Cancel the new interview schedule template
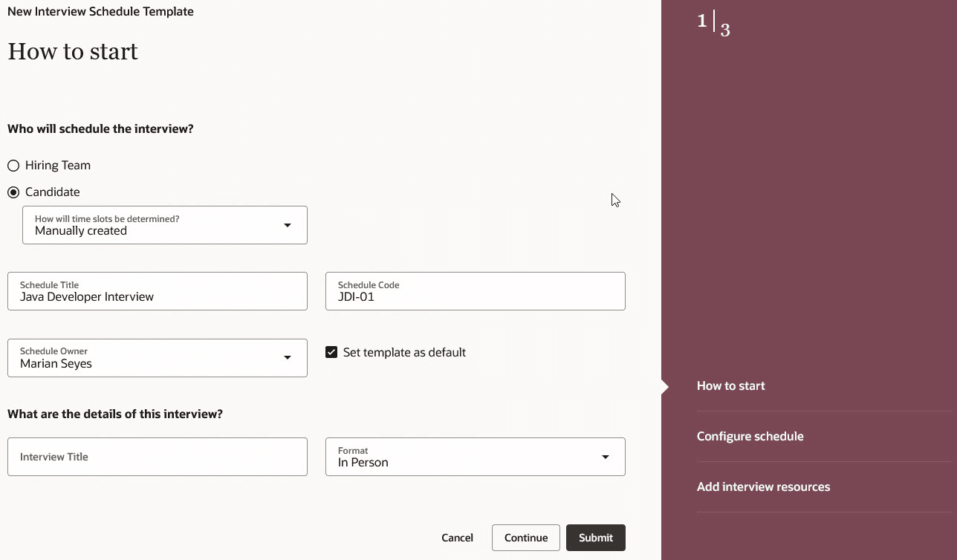The height and width of the screenshot is (560, 957). coord(457,537)
